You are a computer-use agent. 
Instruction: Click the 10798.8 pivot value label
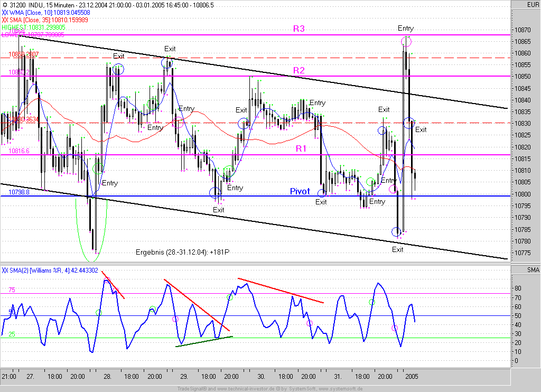pyautogui.click(x=19, y=192)
